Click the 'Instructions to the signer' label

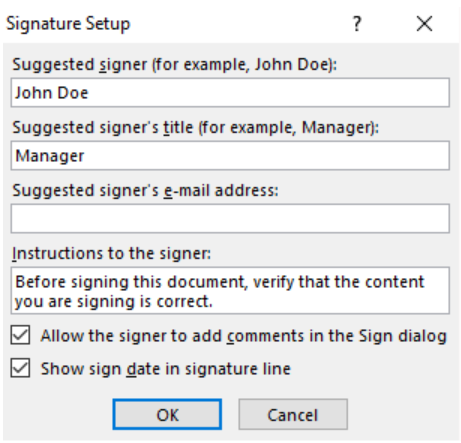112,253
